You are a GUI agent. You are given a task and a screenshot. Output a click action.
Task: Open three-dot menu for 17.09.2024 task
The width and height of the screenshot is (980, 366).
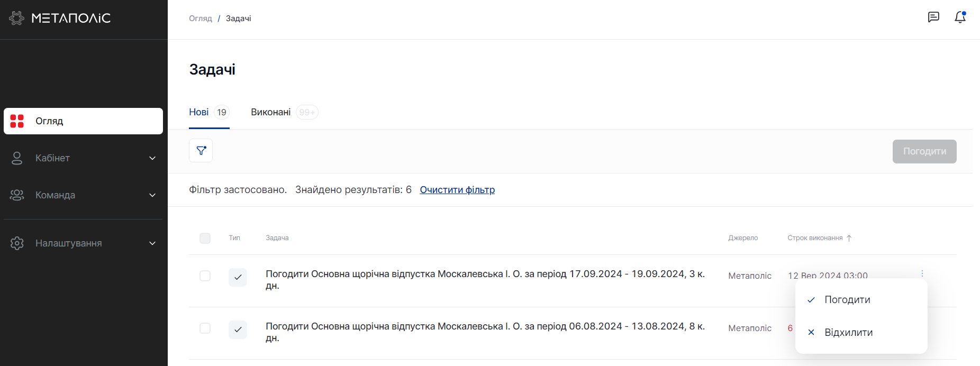922,273
